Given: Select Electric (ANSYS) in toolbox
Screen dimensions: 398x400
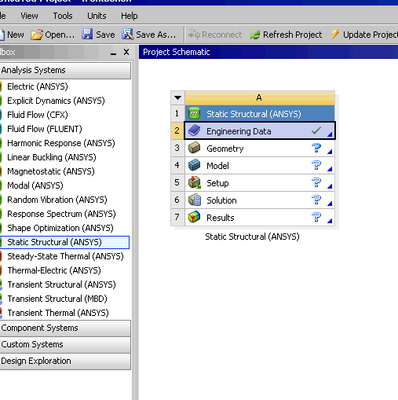Looking at the screenshot, I should [37, 87].
